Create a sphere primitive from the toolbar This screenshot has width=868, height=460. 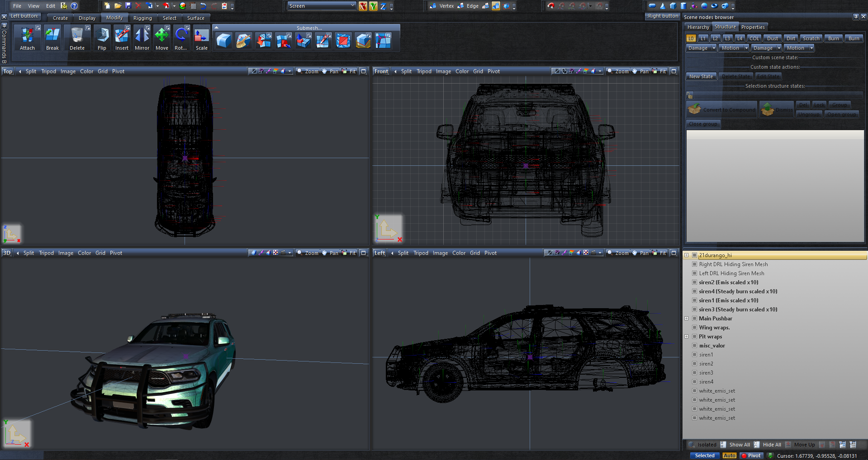point(704,6)
